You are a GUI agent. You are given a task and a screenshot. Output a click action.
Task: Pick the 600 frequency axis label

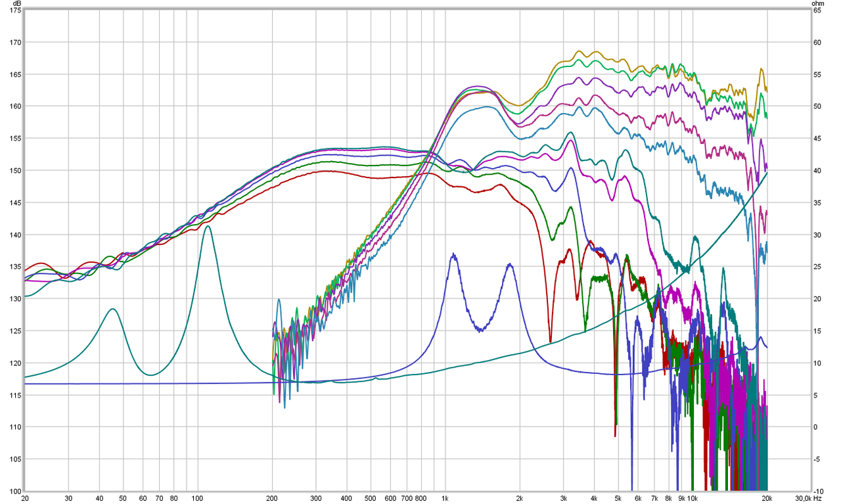pos(391,498)
